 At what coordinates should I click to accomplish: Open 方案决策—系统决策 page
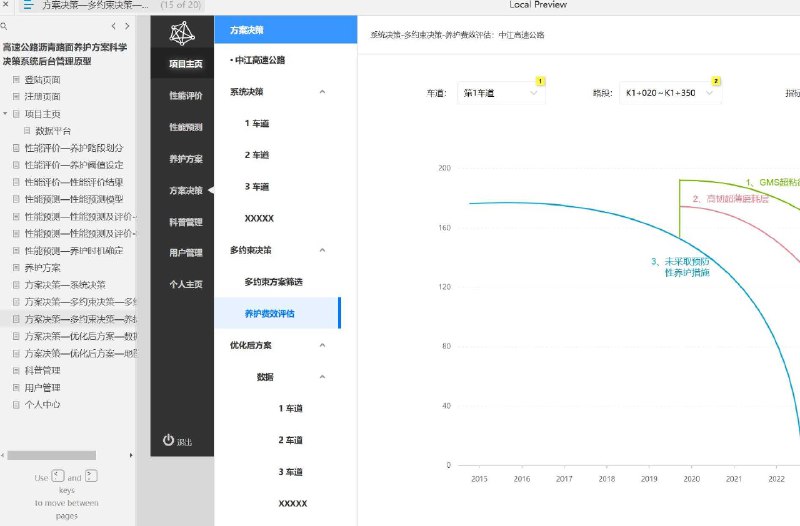pos(65,285)
